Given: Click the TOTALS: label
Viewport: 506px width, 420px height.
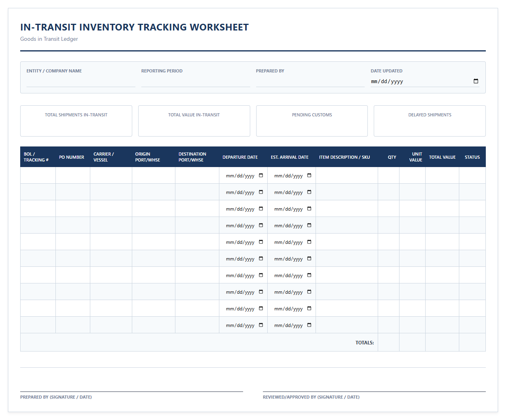Looking at the screenshot, I should tap(365, 343).
